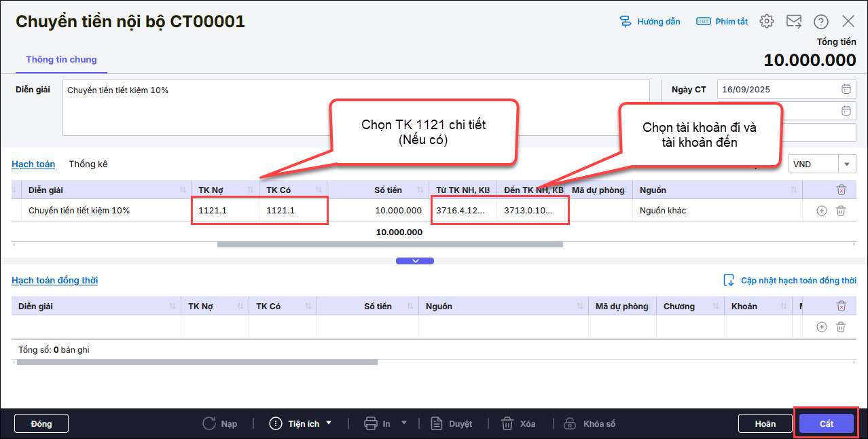Open the settings gear icon
868x439 pixels.
click(767, 21)
